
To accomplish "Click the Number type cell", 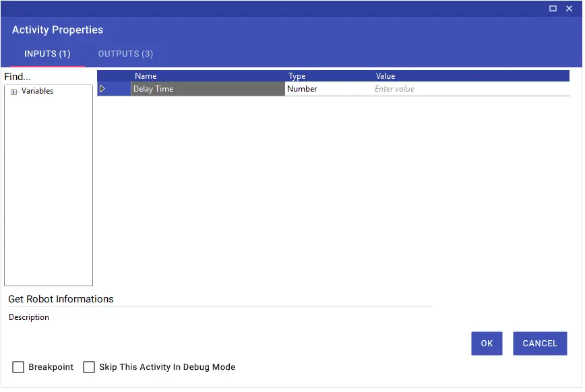I will pos(330,89).
